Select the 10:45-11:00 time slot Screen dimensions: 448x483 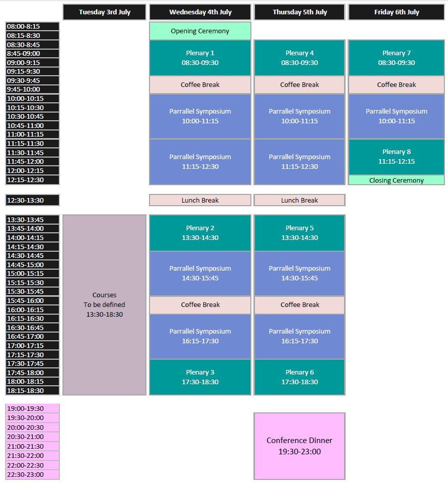coord(32,126)
